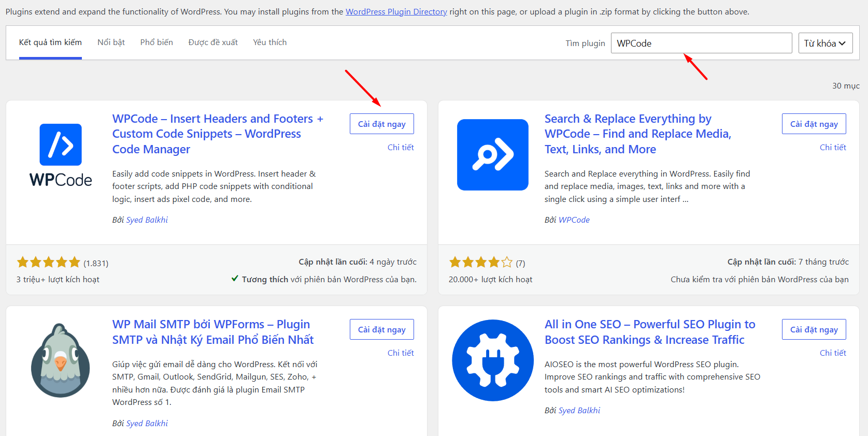Screen dimensions: 868x436
Task: Install the Search & Replace Everything plugin
Action: pyautogui.click(x=814, y=124)
